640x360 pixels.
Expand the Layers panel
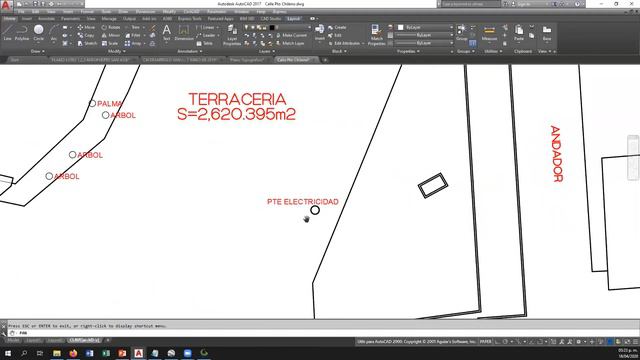click(267, 51)
